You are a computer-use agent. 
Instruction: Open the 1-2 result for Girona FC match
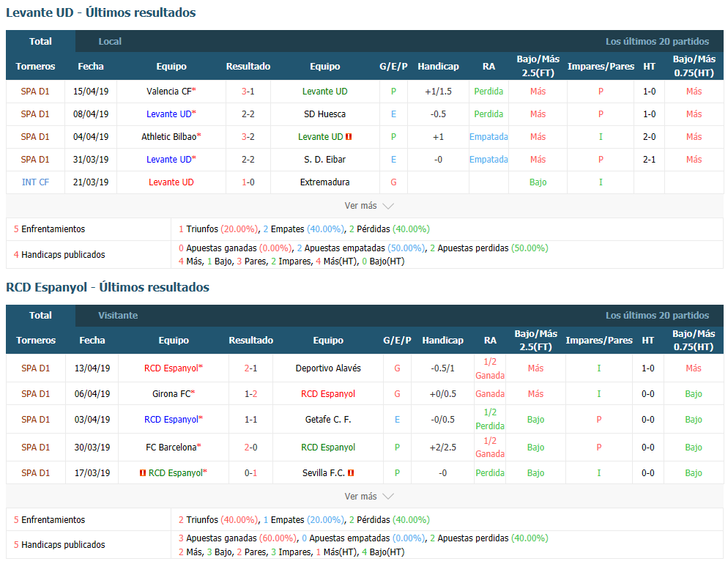250,394
